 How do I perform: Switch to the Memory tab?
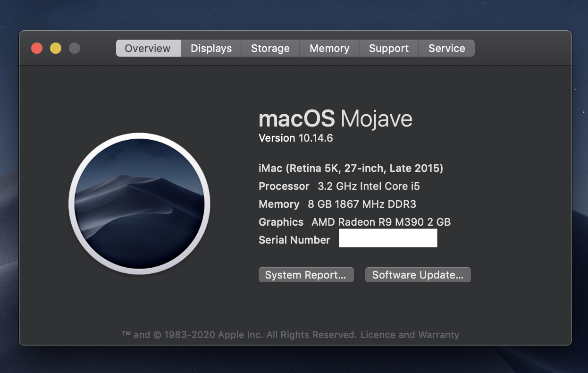(329, 48)
